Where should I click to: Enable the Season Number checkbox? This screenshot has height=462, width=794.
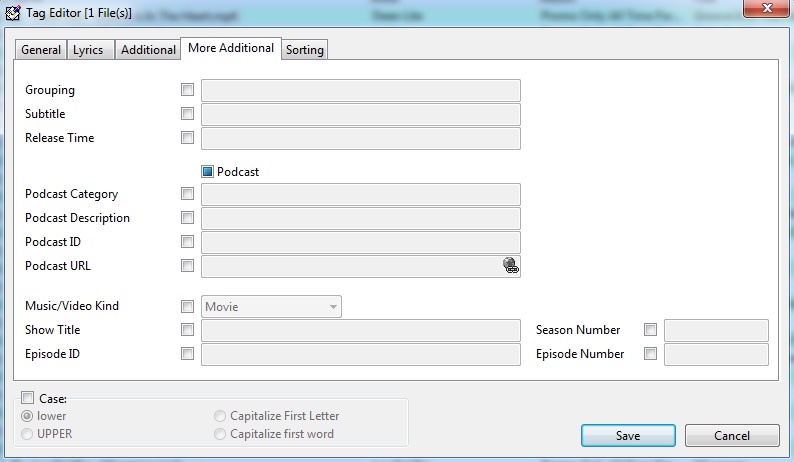(650, 330)
